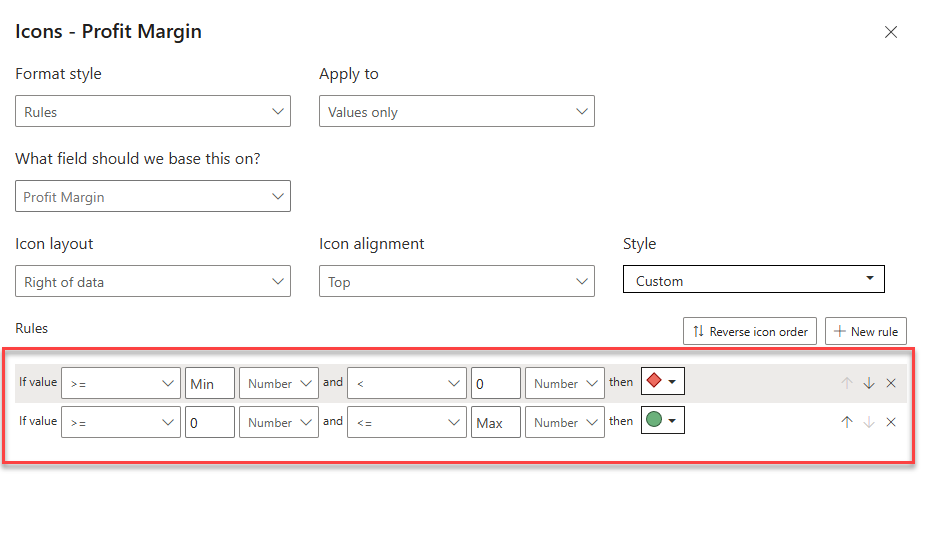Open second rule's less-than-or-equal operator dropdown
This screenshot has height=535, width=925.
click(407, 422)
